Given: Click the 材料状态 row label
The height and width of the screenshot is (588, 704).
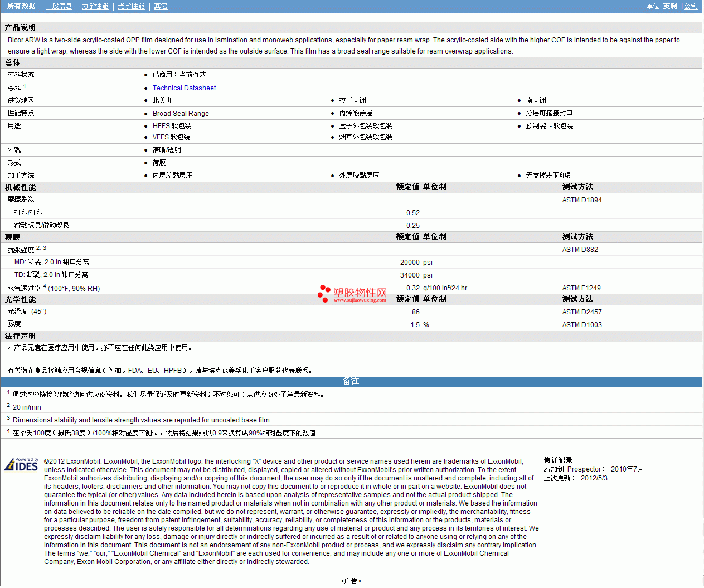Looking at the screenshot, I should [21, 75].
